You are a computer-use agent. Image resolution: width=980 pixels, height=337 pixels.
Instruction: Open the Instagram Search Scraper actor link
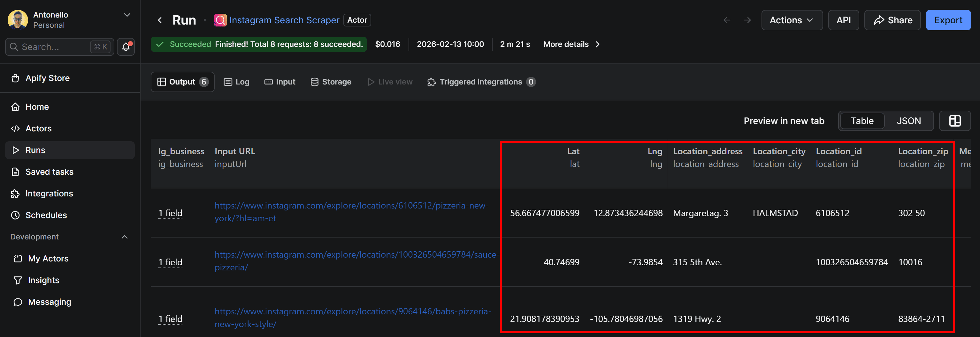pyautogui.click(x=284, y=20)
